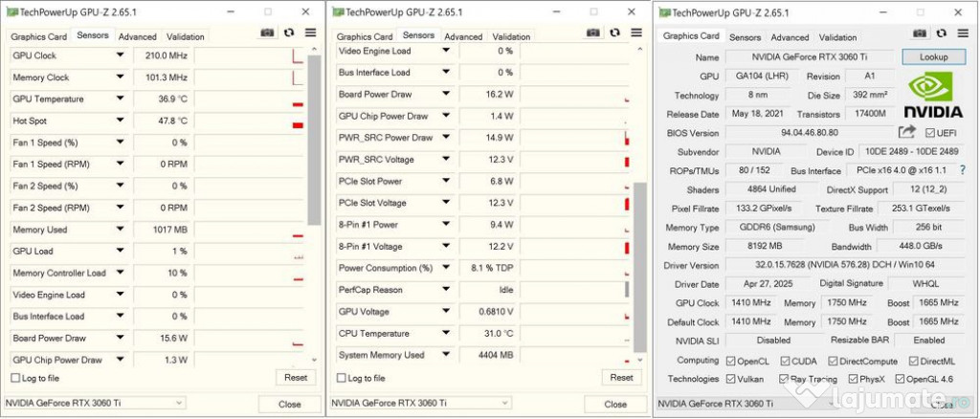
Task: Toggle Vulkan checkbox
Action: coord(730,379)
